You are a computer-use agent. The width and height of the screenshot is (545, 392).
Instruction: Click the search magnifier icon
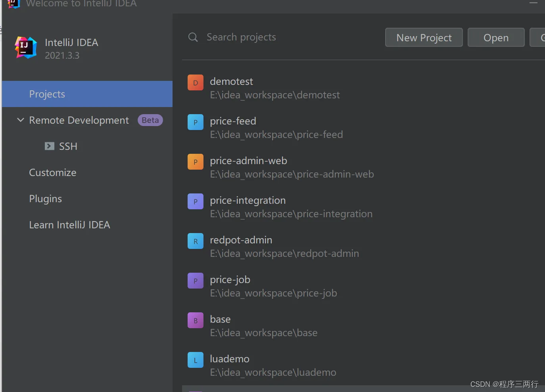pos(193,37)
